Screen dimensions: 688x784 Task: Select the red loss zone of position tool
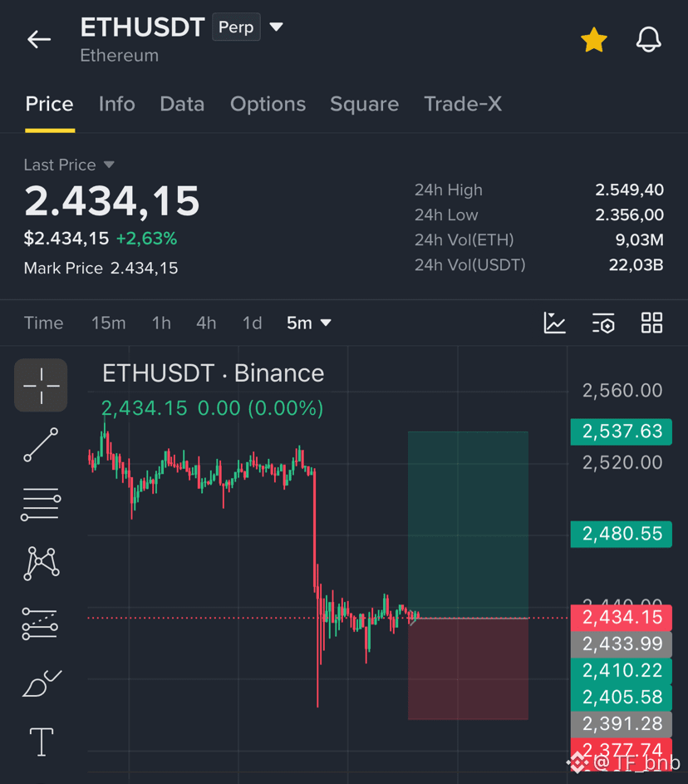pyautogui.click(x=468, y=669)
